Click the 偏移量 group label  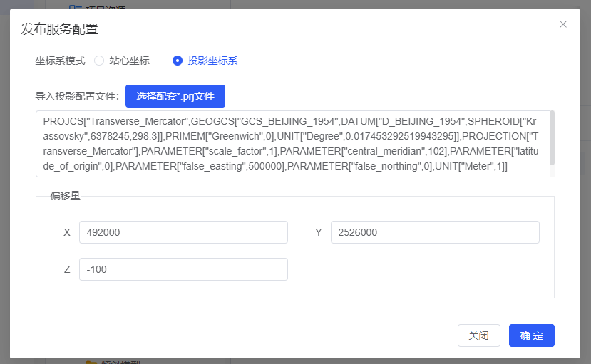click(65, 196)
